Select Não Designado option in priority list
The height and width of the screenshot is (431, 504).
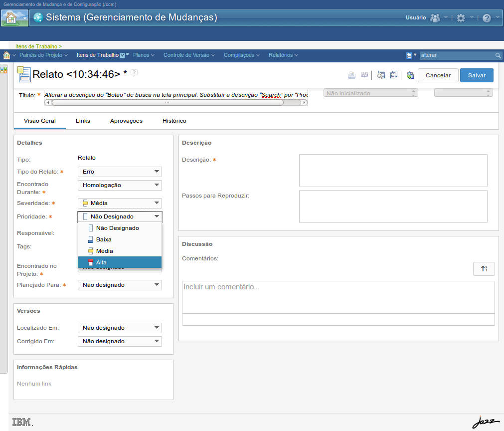pos(120,228)
